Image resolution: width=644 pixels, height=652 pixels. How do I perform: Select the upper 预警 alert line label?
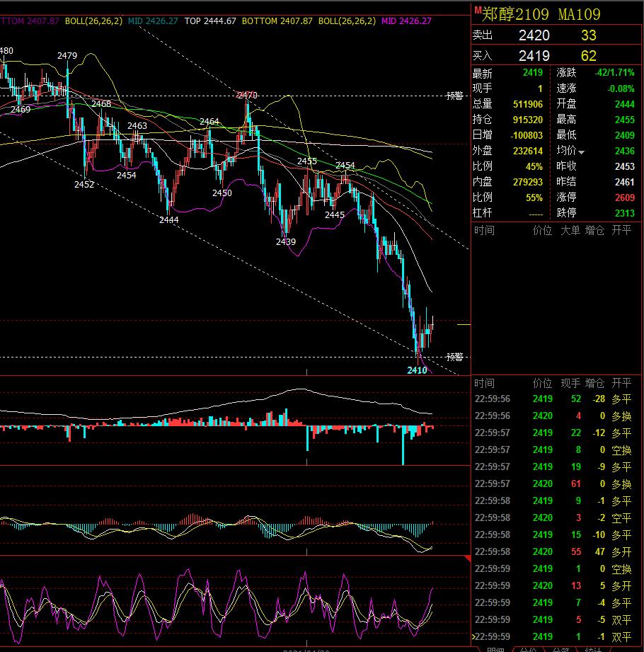(x=454, y=96)
